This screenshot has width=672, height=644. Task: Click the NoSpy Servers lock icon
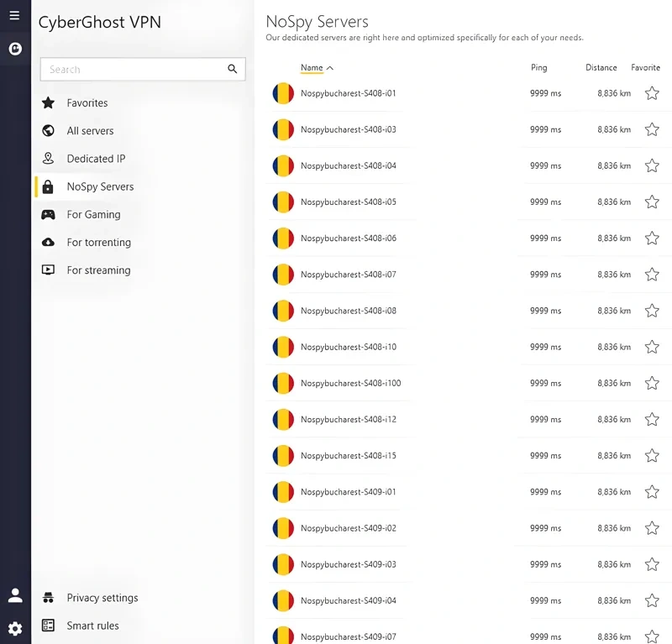tap(48, 186)
